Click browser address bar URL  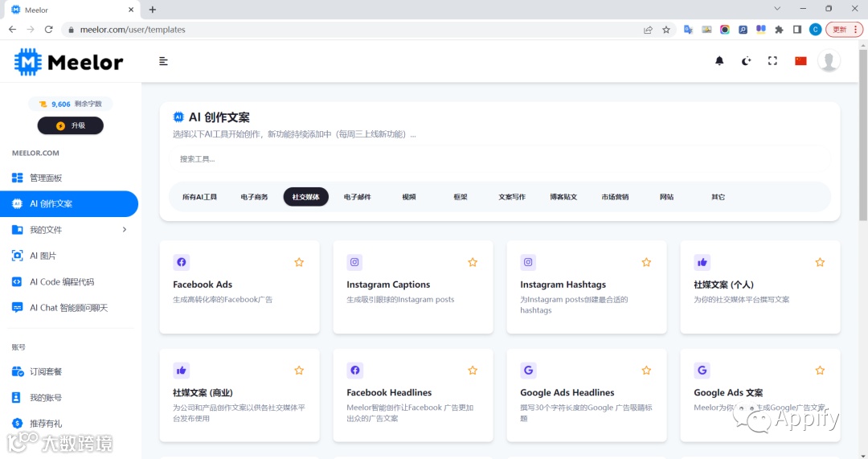(133, 30)
